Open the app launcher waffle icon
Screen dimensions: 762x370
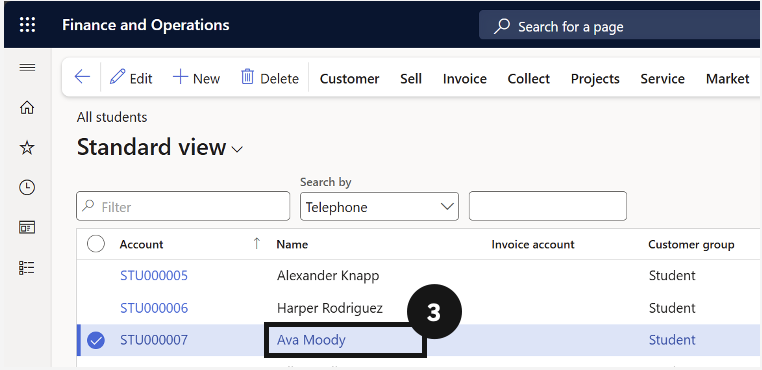27,25
